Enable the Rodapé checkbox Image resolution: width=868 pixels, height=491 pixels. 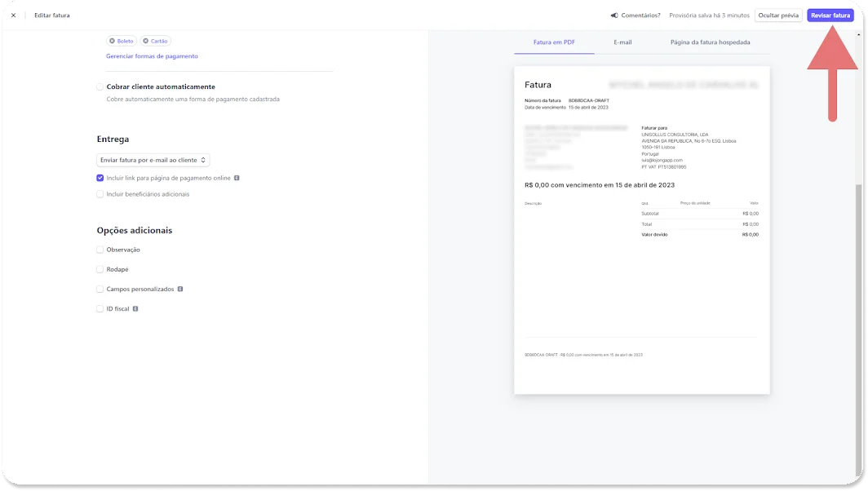click(x=100, y=270)
